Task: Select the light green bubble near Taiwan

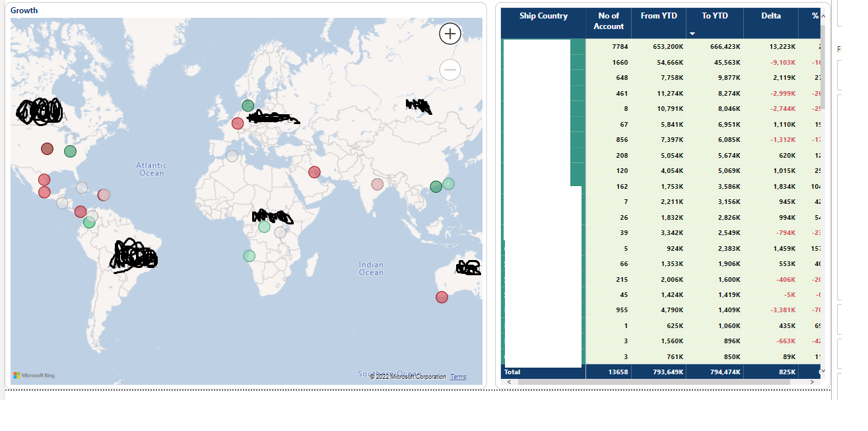Action: (x=449, y=183)
